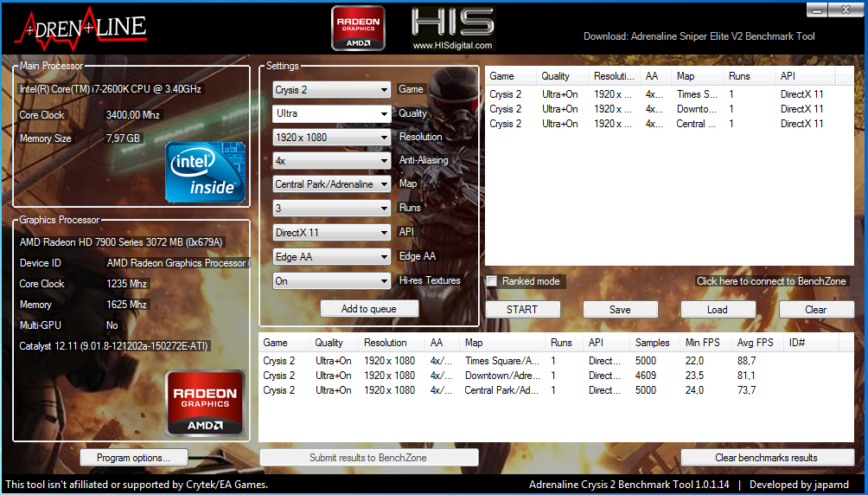The width and height of the screenshot is (868, 495).
Task: Open the Resolution dropdown showing 1920 x 1080
Action: point(332,138)
